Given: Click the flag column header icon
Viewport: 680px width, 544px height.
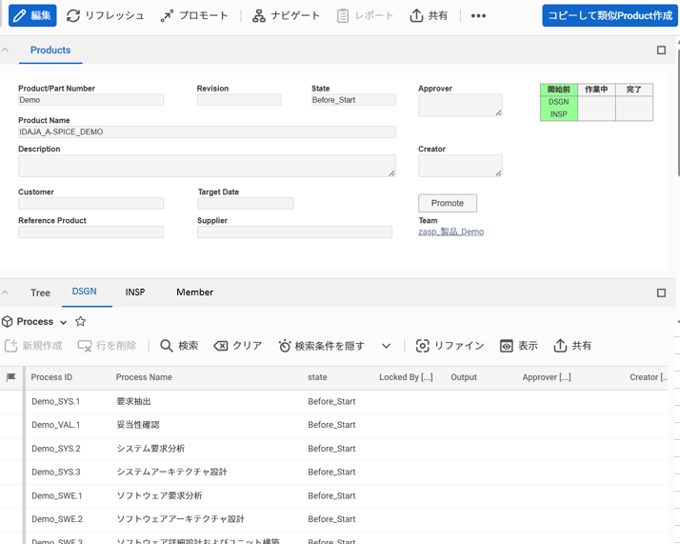Looking at the screenshot, I should (x=11, y=377).
